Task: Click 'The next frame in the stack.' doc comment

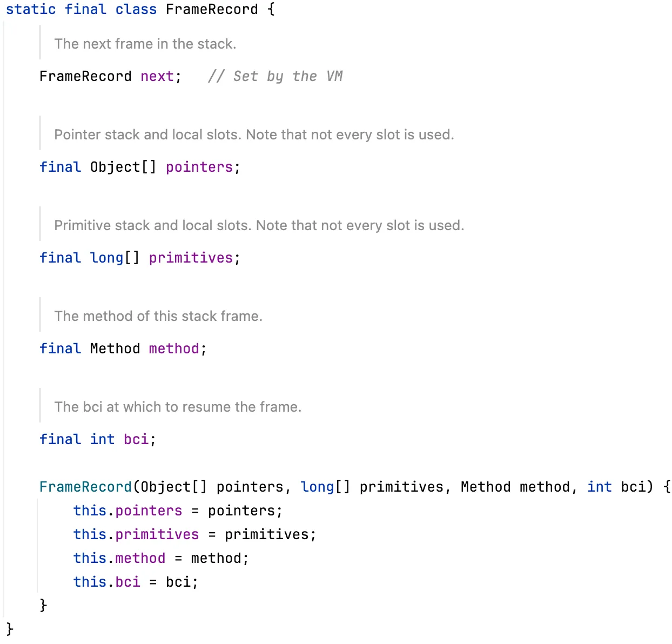Action: tap(145, 44)
